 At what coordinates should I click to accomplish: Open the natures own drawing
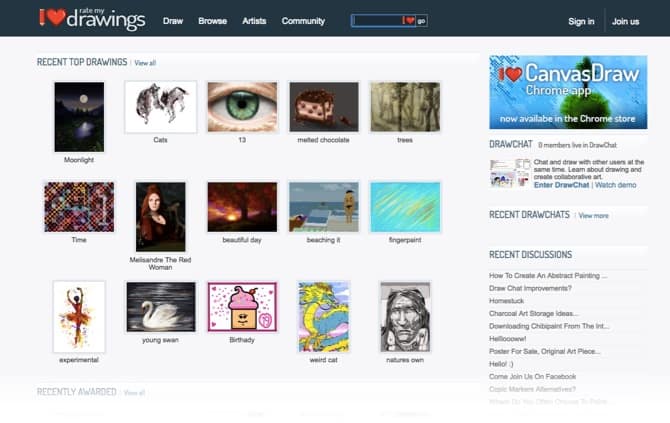[405, 317]
